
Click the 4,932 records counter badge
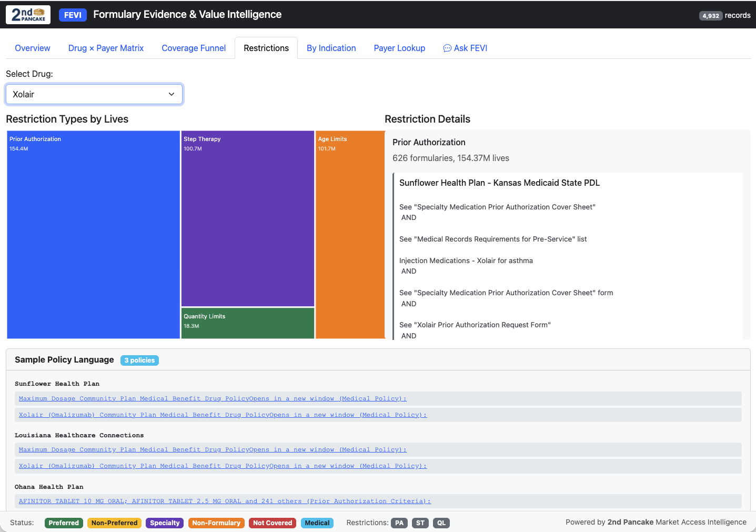710,15
